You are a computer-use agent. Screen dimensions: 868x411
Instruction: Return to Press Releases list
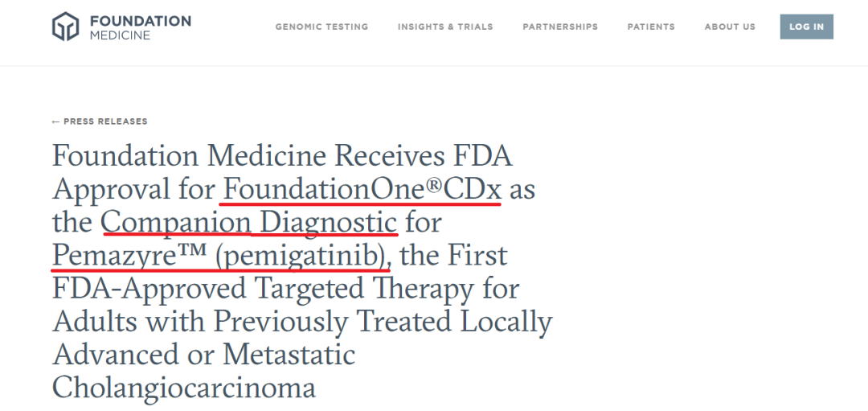coord(100,121)
